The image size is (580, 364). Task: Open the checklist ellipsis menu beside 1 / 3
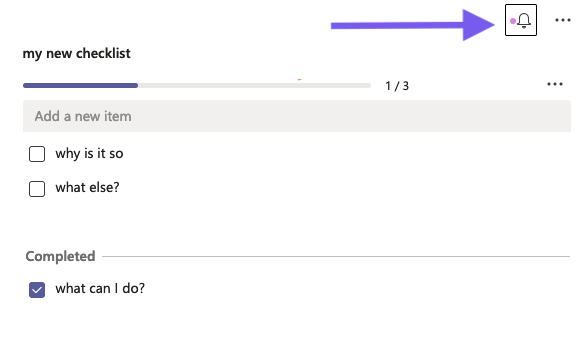point(555,84)
